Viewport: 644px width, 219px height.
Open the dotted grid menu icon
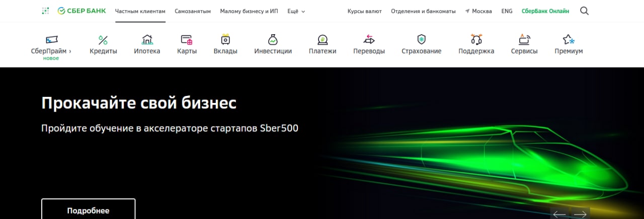(x=46, y=11)
